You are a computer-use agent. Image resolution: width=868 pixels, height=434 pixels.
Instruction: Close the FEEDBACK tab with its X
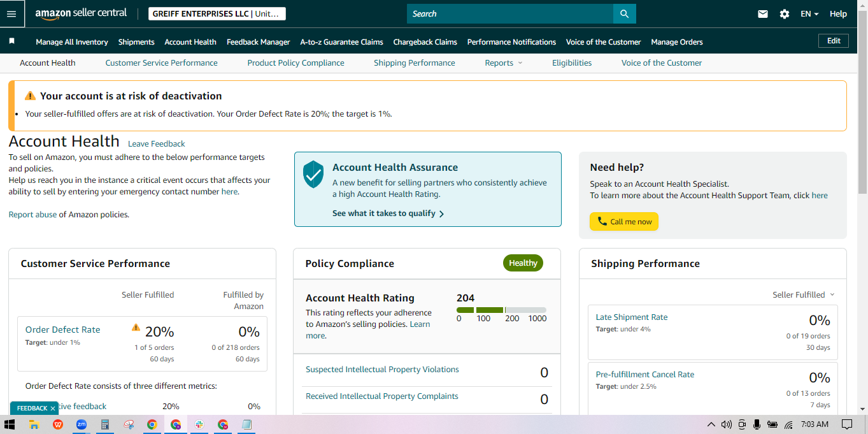point(53,409)
